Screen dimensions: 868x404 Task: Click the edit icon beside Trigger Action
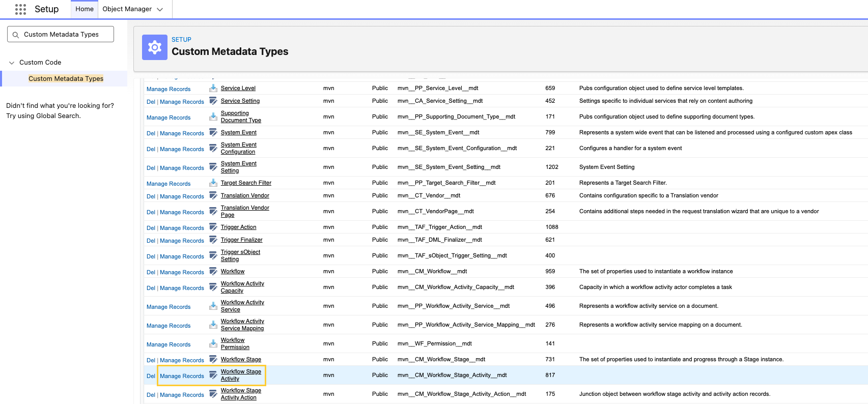tap(213, 227)
